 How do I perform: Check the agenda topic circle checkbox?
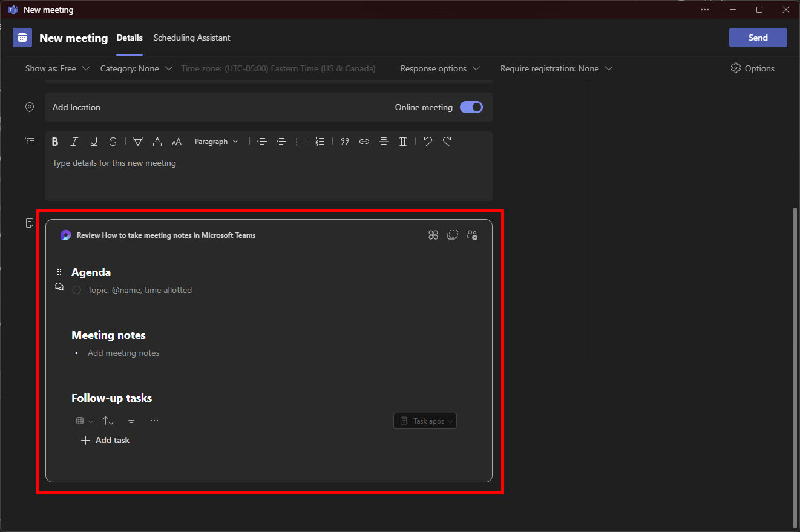pos(76,291)
